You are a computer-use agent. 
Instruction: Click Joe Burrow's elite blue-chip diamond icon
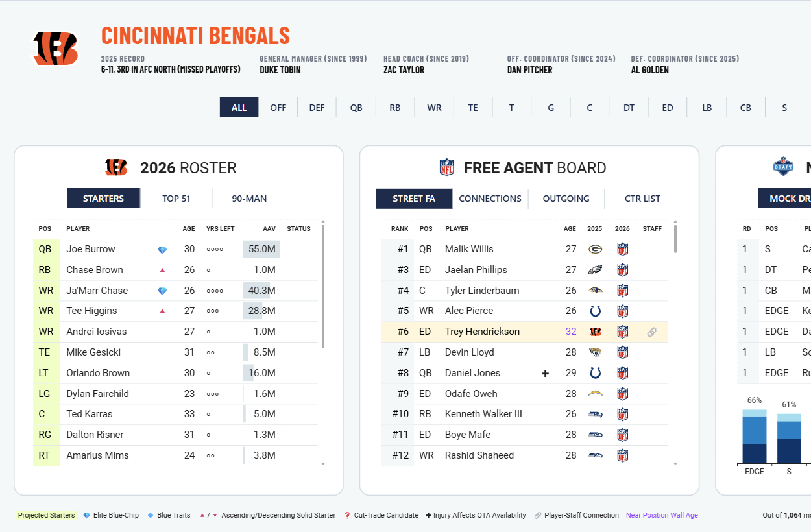pos(162,250)
